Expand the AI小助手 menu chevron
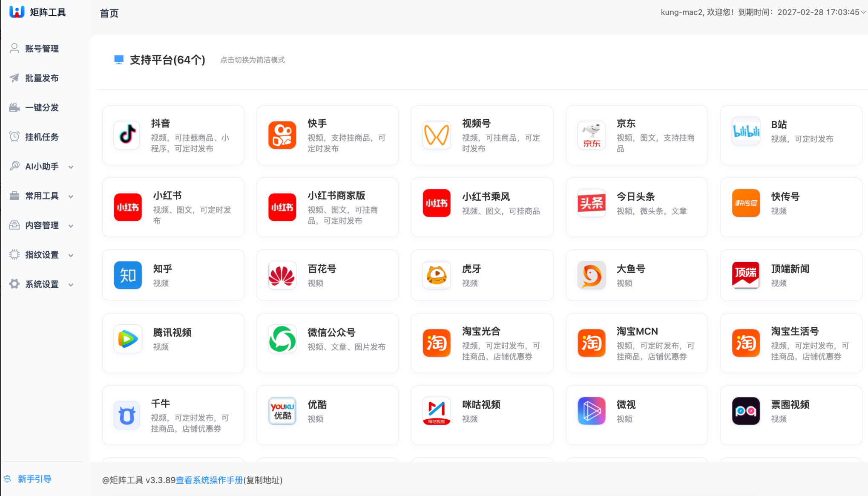The image size is (868, 496). [x=71, y=167]
